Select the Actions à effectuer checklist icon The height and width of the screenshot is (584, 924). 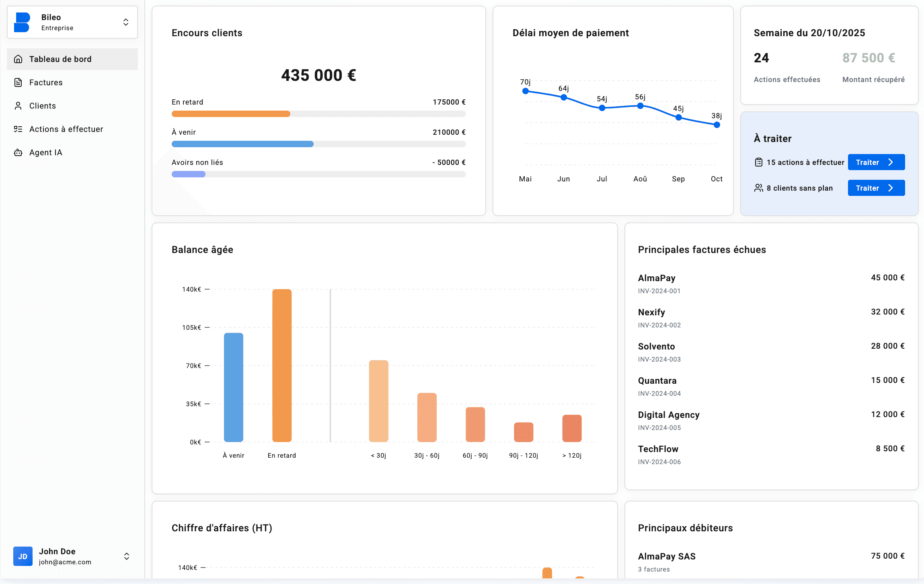tap(18, 129)
